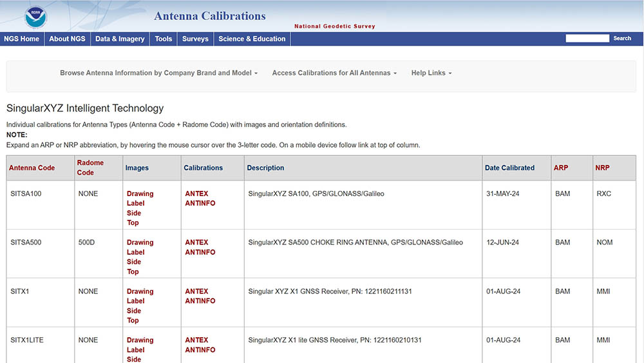Open ANTEX calibration for SITSA500
This screenshot has height=363, width=644.
(x=196, y=242)
